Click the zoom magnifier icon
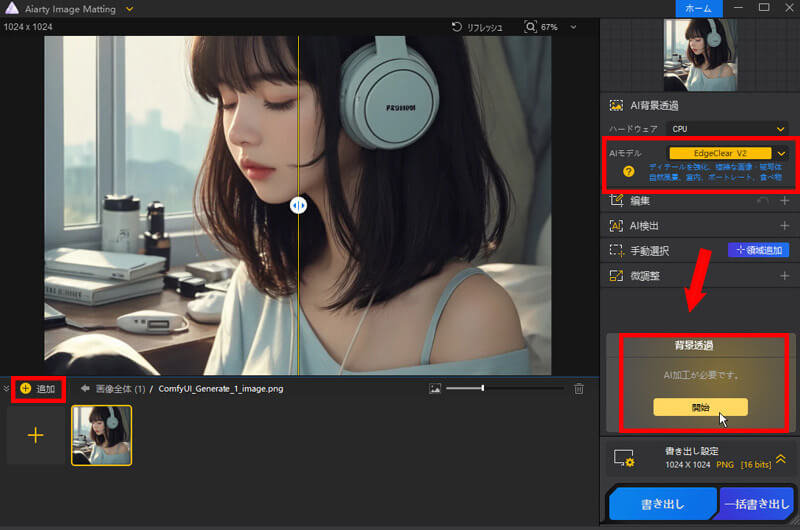 click(x=531, y=27)
